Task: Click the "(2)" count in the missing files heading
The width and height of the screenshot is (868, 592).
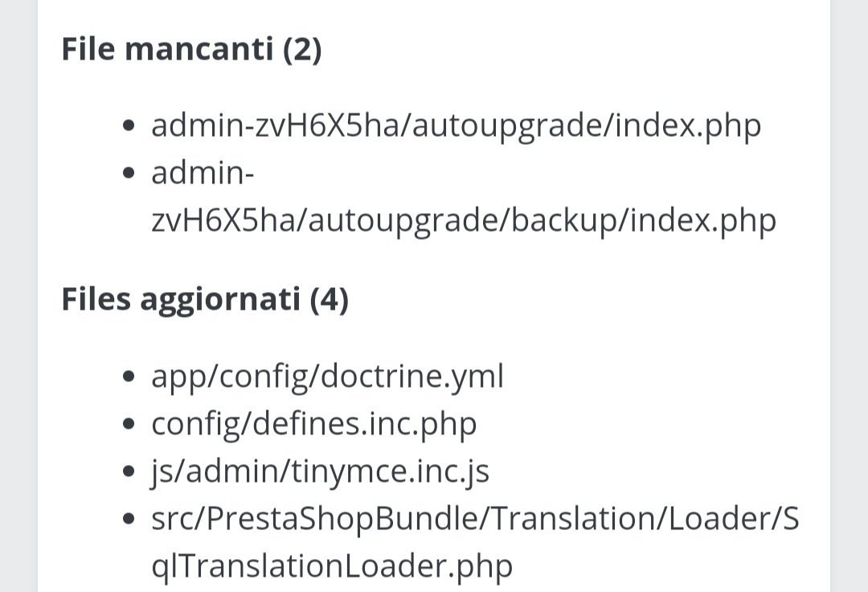Action: [x=302, y=50]
